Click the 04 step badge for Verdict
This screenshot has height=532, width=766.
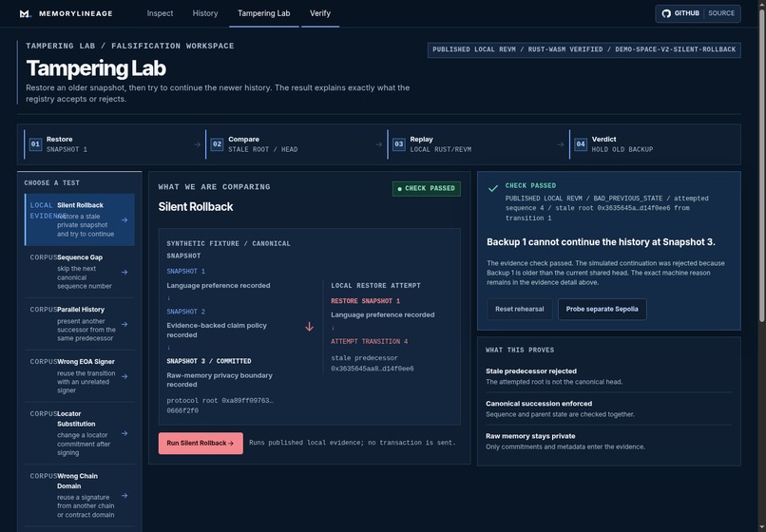[581, 144]
